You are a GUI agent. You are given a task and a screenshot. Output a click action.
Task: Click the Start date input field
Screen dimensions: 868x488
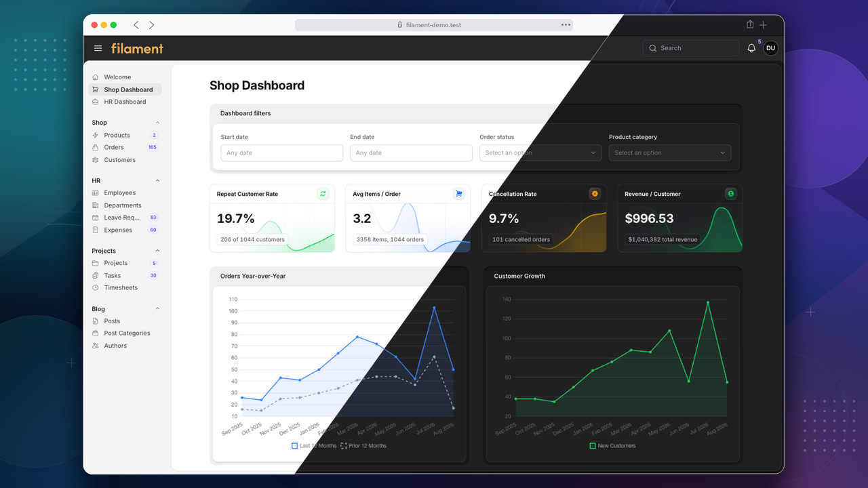281,152
